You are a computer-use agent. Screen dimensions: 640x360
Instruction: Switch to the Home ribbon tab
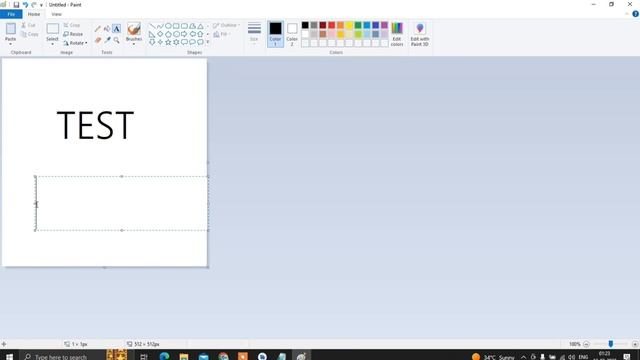coord(34,14)
